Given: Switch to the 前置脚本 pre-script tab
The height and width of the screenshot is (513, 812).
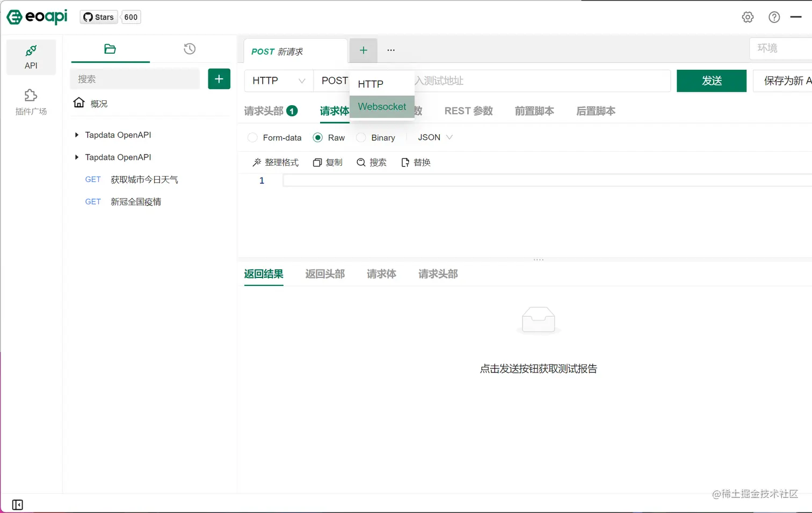Looking at the screenshot, I should 534,111.
